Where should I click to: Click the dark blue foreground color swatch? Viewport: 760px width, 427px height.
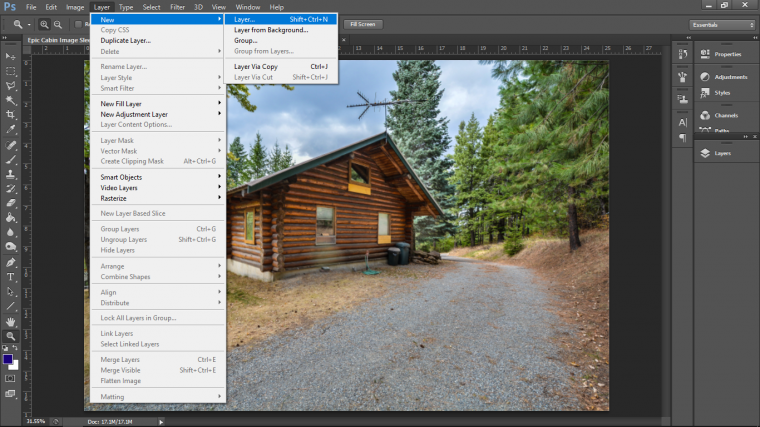6,359
